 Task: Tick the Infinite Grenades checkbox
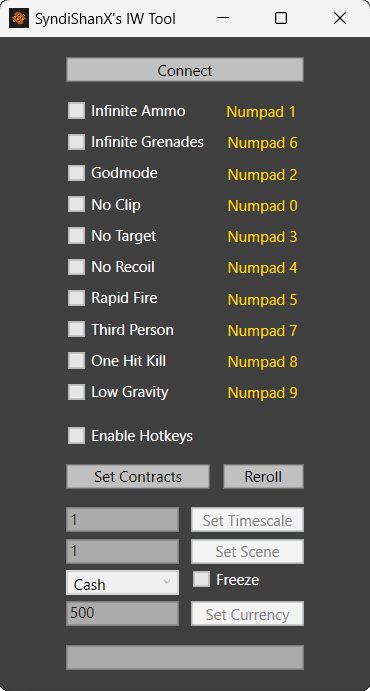(x=76, y=142)
